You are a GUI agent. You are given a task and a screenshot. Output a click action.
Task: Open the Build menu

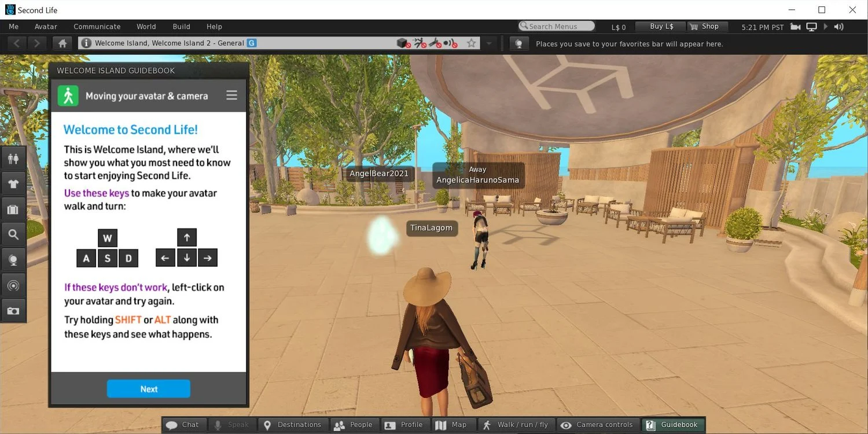[182, 27]
